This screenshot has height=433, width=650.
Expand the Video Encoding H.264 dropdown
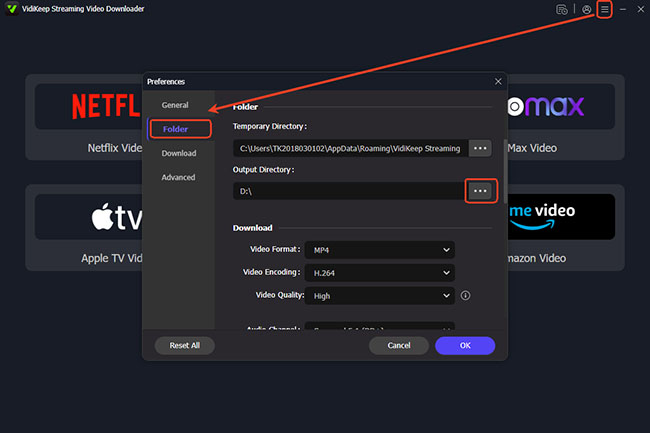click(x=380, y=273)
